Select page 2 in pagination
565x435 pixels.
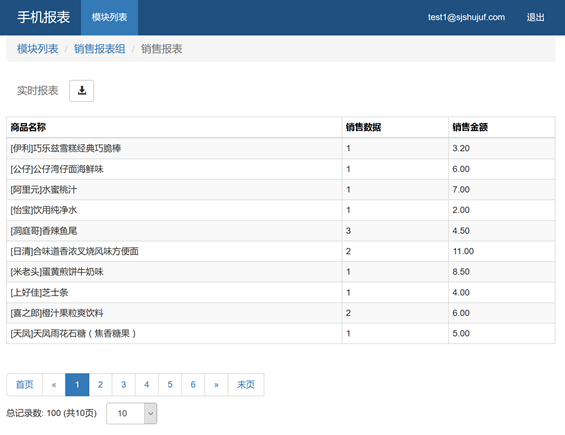click(100, 385)
